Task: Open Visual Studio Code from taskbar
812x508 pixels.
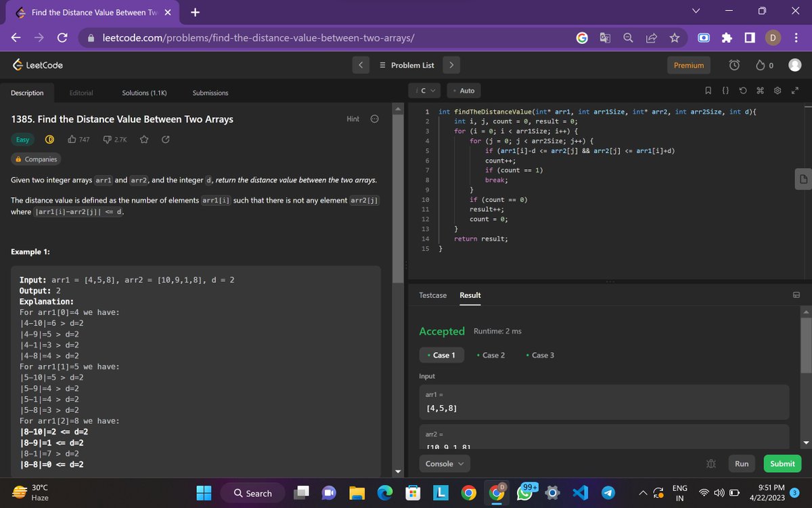Action: click(581, 493)
